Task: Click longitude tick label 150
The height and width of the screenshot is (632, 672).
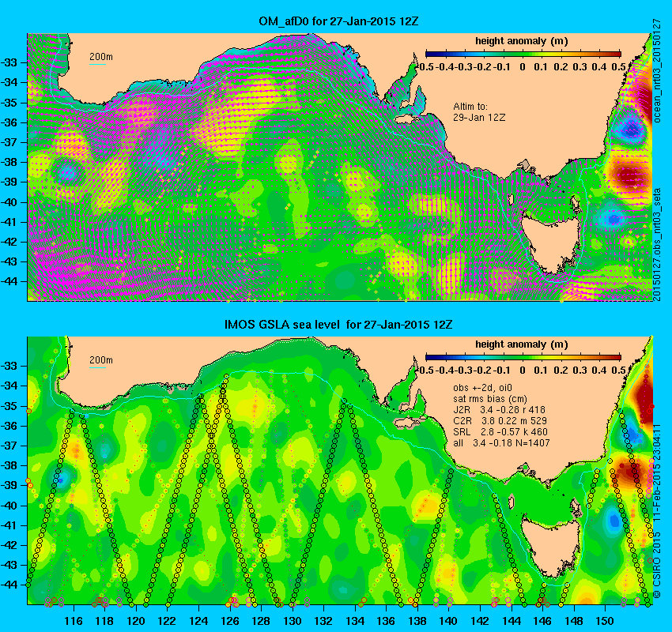Action: click(x=605, y=621)
